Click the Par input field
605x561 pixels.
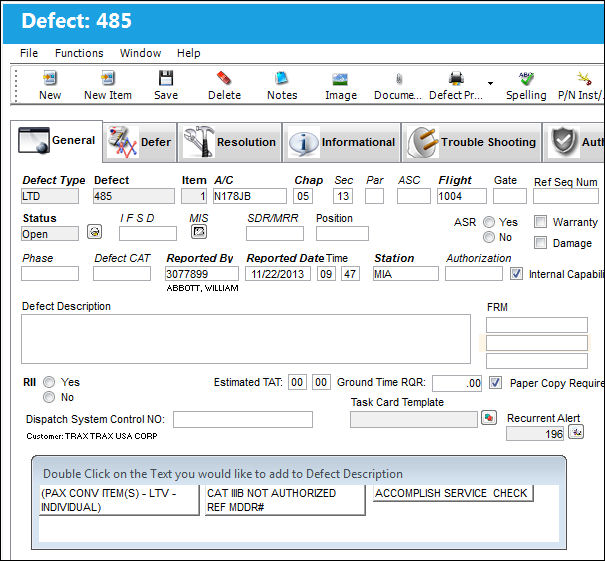pyautogui.click(x=374, y=196)
